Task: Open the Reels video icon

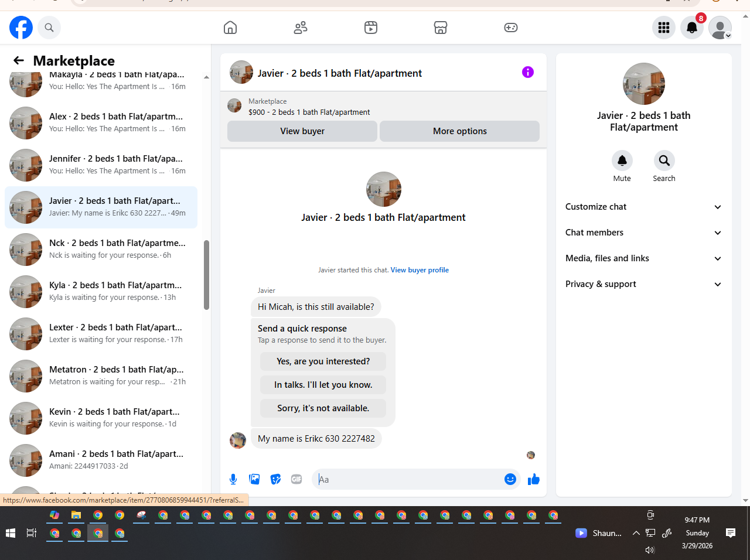Action: click(x=371, y=28)
